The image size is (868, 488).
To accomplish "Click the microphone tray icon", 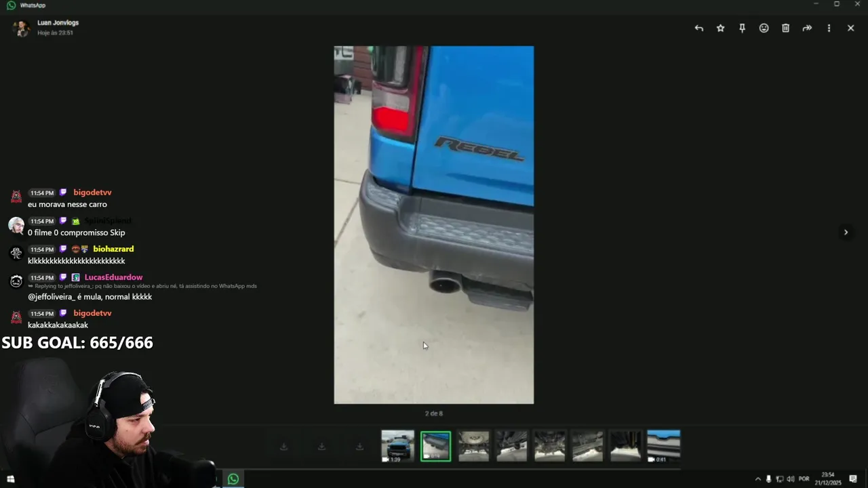I will click(769, 479).
